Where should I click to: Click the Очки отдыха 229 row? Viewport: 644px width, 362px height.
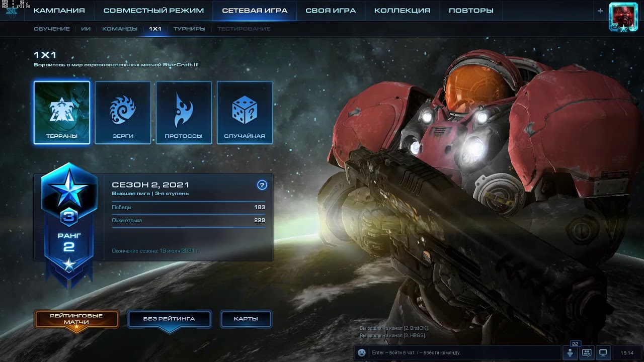tap(188, 220)
